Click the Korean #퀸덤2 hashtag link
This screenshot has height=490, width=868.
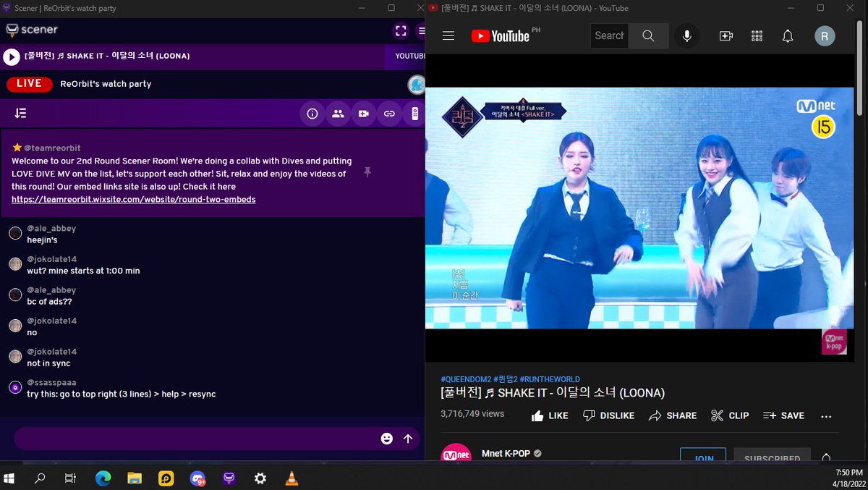tap(506, 379)
